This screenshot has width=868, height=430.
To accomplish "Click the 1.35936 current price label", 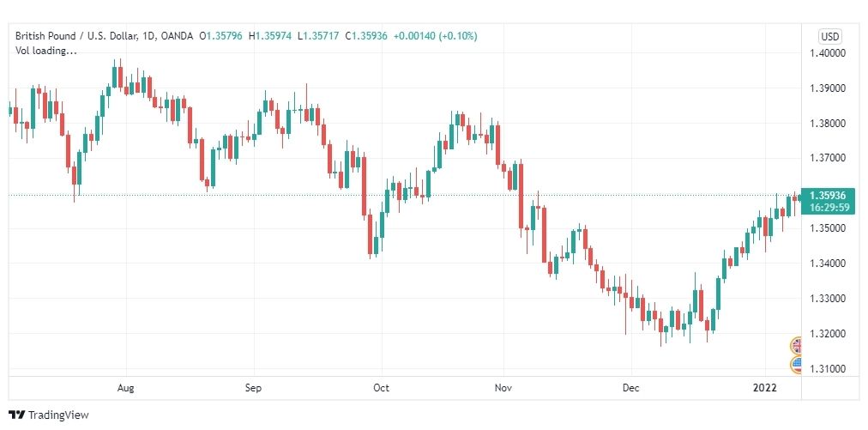I will [828, 195].
